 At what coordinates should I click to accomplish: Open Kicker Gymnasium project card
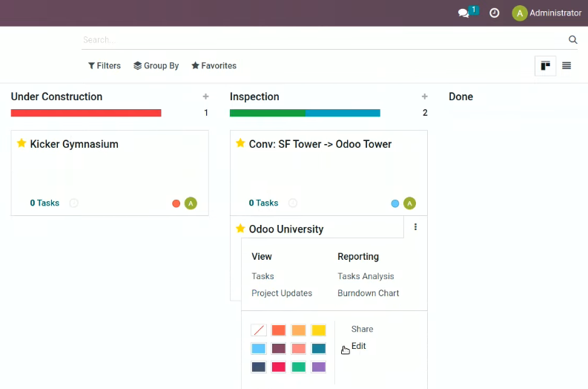[110, 173]
